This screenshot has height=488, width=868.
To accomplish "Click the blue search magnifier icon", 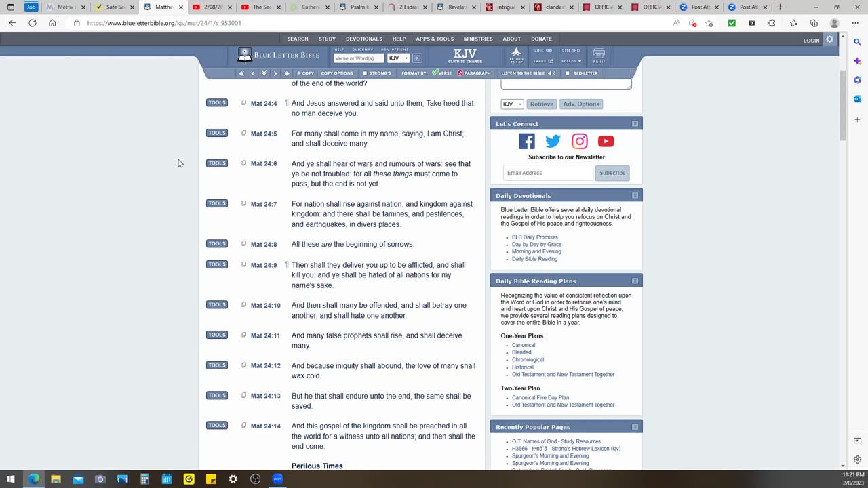I will tap(857, 42).
